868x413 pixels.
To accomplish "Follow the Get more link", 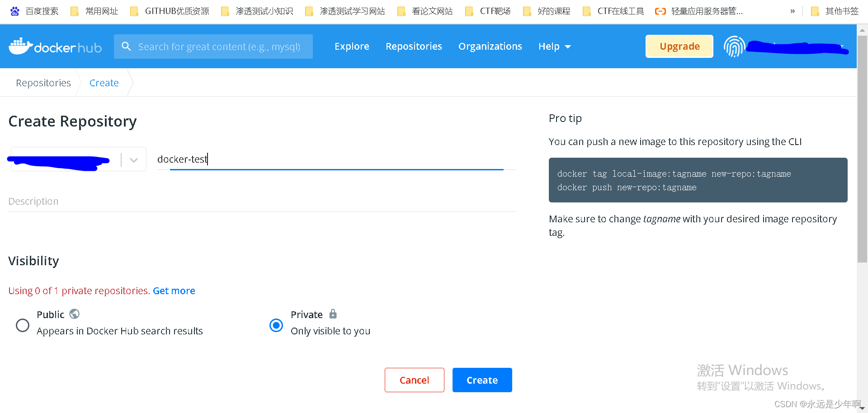I will pos(174,291).
